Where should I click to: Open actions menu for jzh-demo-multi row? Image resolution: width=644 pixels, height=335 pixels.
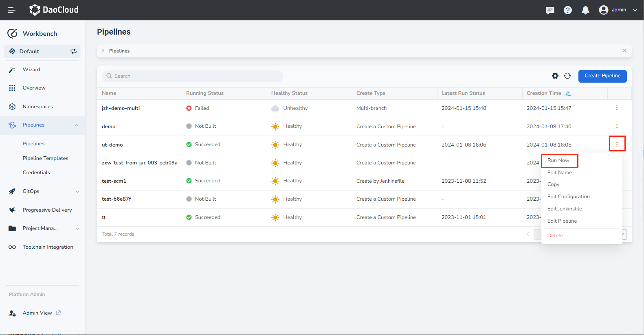point(617,108)
